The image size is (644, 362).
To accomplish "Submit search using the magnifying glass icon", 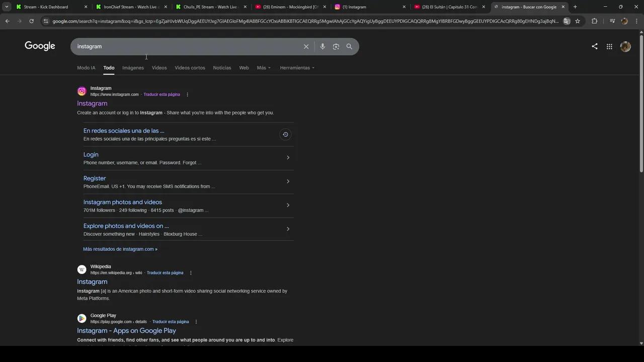I will (x=349, y=46).
